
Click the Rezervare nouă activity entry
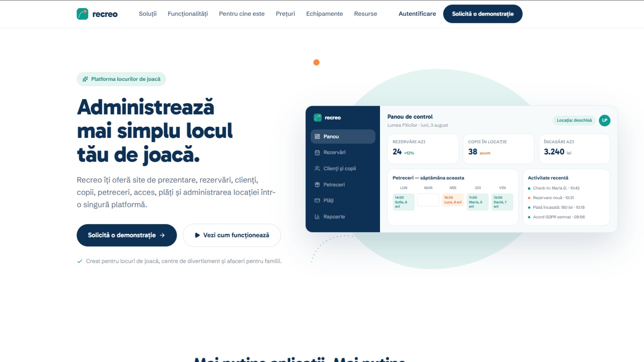551,198
